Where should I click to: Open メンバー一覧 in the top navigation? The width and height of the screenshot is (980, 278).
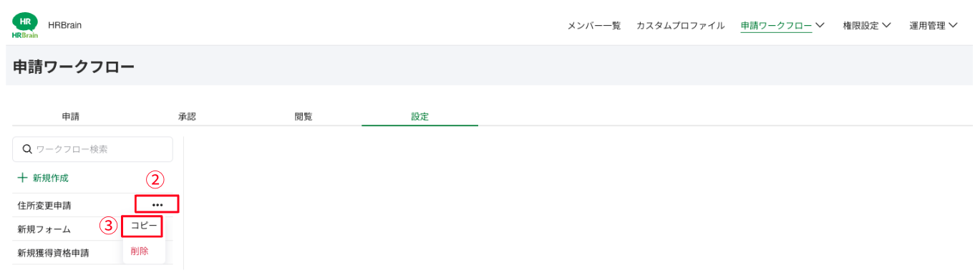point(593,26)
